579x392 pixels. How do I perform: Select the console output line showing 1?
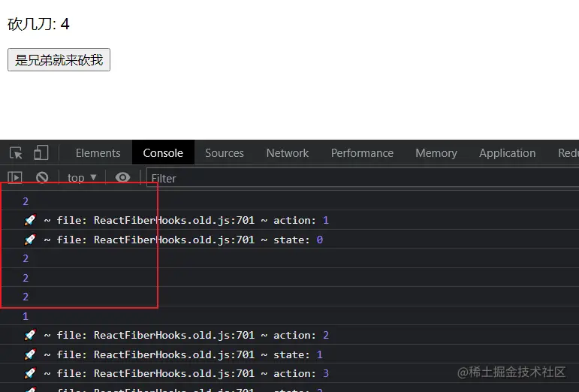click(x=290, y=316)
